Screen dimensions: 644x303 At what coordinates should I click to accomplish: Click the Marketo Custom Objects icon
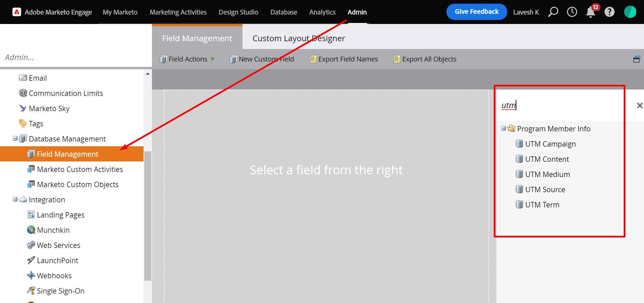pos(31,184)
